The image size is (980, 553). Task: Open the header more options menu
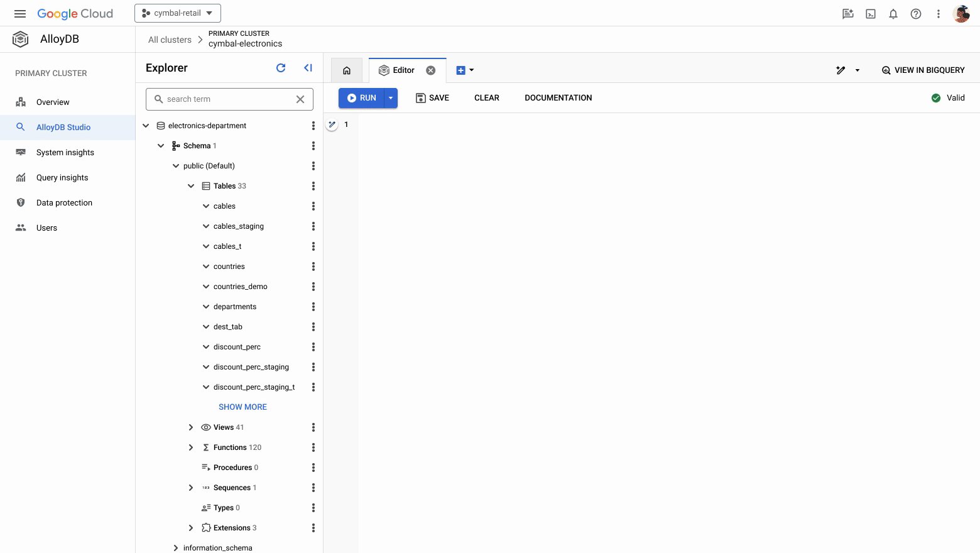pos(939,14)
